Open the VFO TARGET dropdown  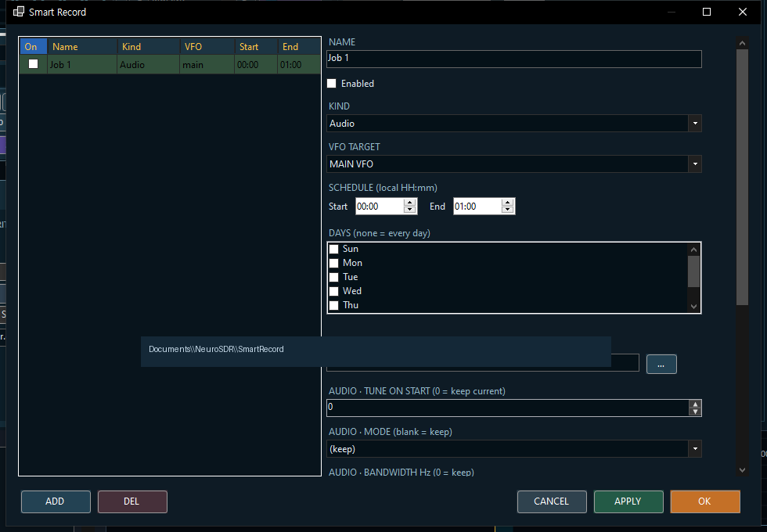pyautogui.click(x=514, y=164)
